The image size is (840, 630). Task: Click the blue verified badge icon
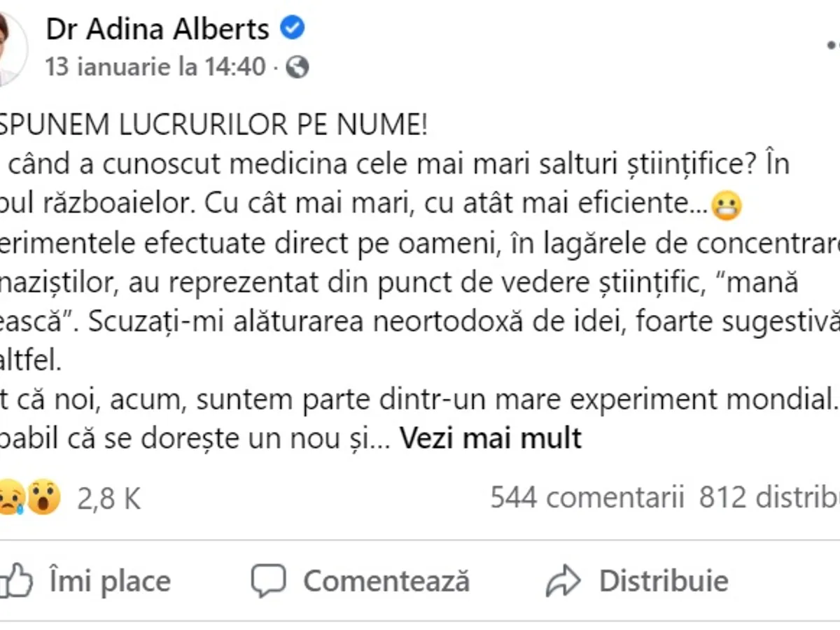(x=292, y=28)
